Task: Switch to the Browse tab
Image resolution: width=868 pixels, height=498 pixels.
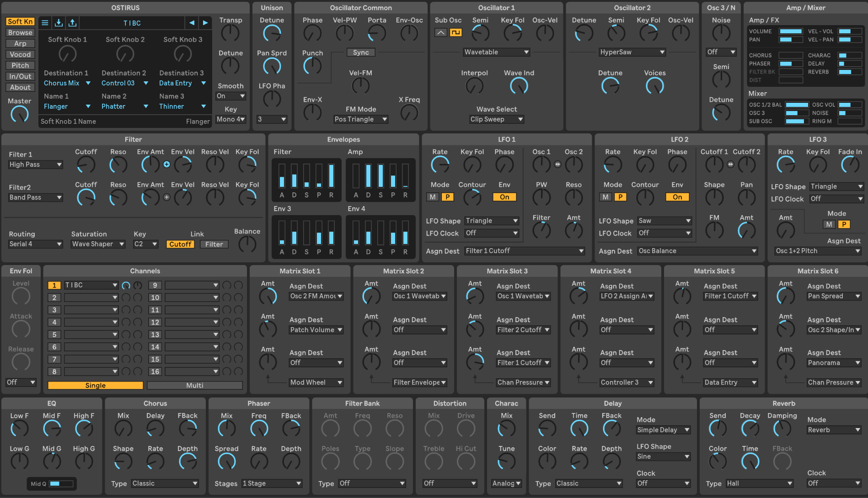Action: coord(20,32)
